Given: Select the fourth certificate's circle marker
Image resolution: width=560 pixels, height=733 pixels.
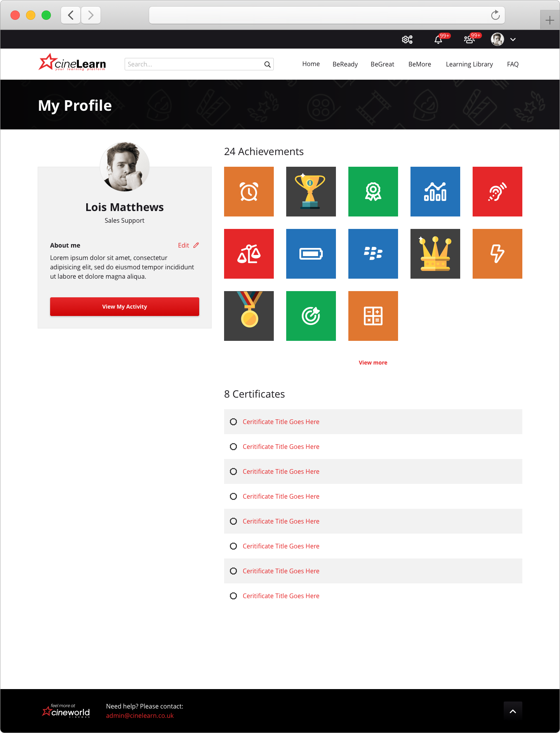Looking at the screenshot, I should [x=233, y=496].
